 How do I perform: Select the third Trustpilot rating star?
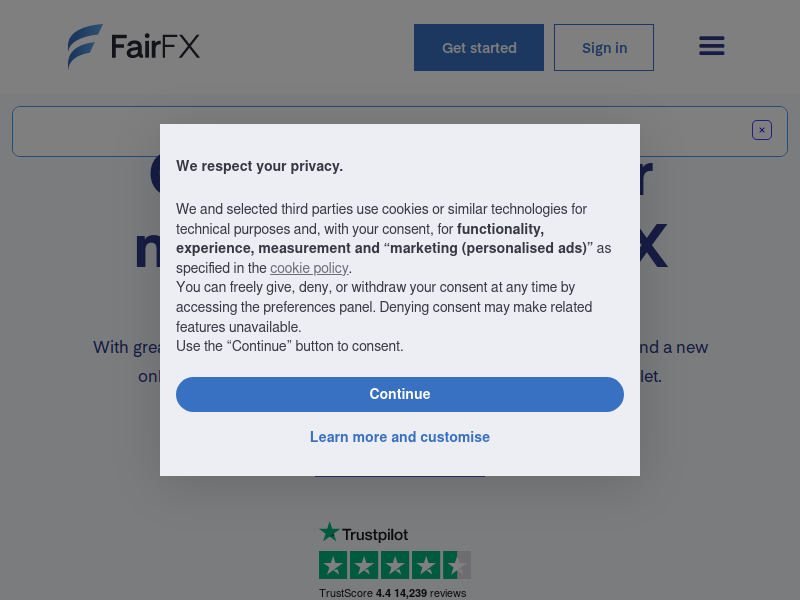395,565
